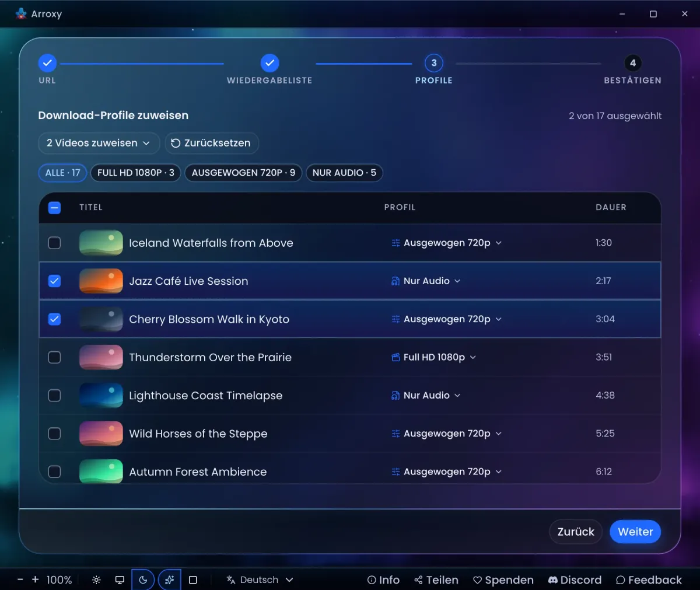Continue with the Weiter button
Image resolution: width=700 pixels, height=590 pixels.
pyautogui.click(x=635, y=532)
